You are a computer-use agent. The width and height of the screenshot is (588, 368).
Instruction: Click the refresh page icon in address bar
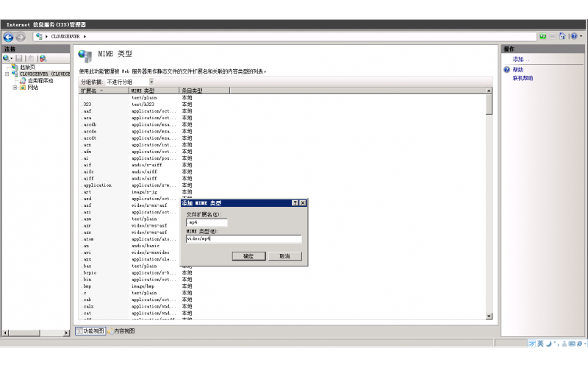click(543, 36)
